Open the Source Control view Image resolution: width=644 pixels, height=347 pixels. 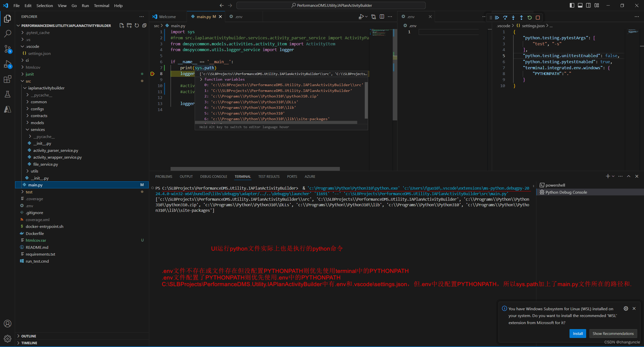point(8,49)
